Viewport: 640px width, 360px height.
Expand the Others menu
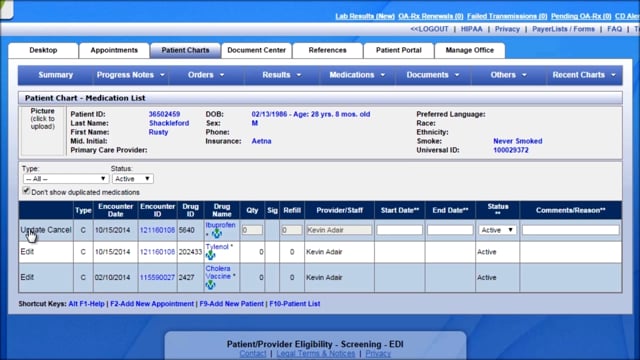click(508, 75)
